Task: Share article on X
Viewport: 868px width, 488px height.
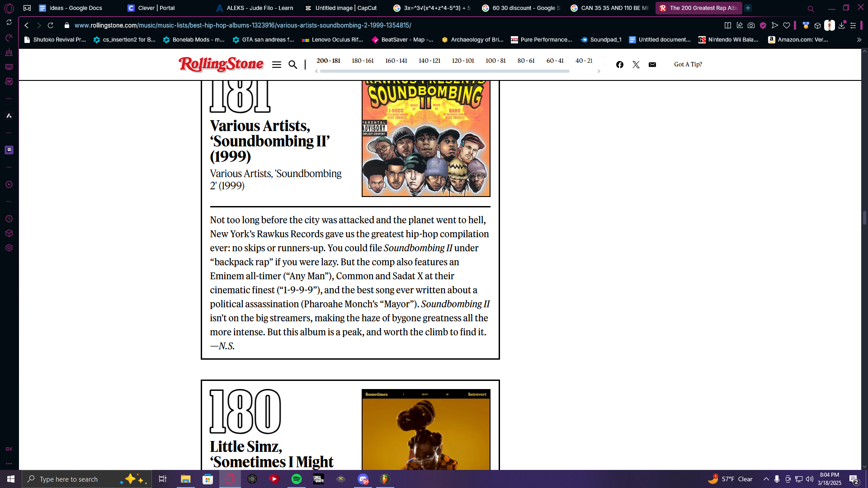Action: click(x=636, y=65)
